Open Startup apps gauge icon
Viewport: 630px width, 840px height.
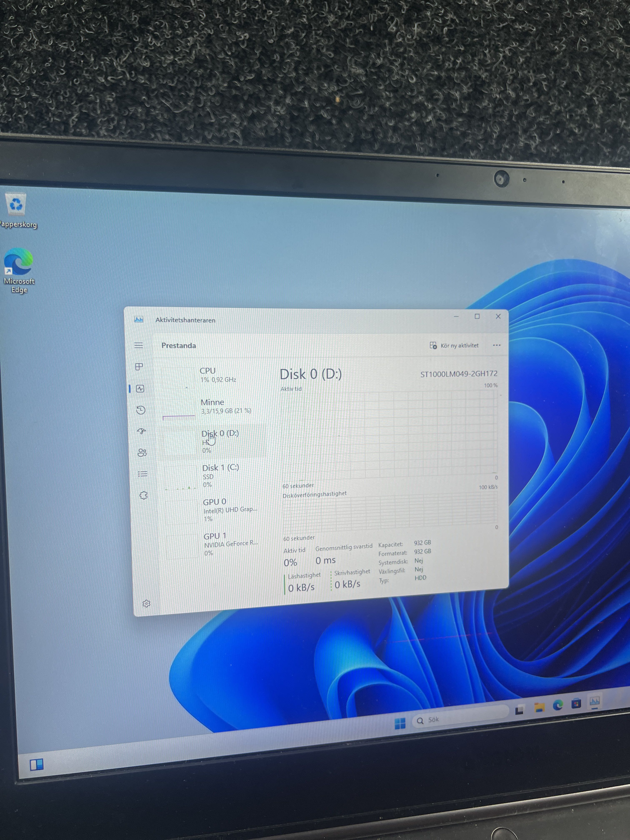[142, 431]
